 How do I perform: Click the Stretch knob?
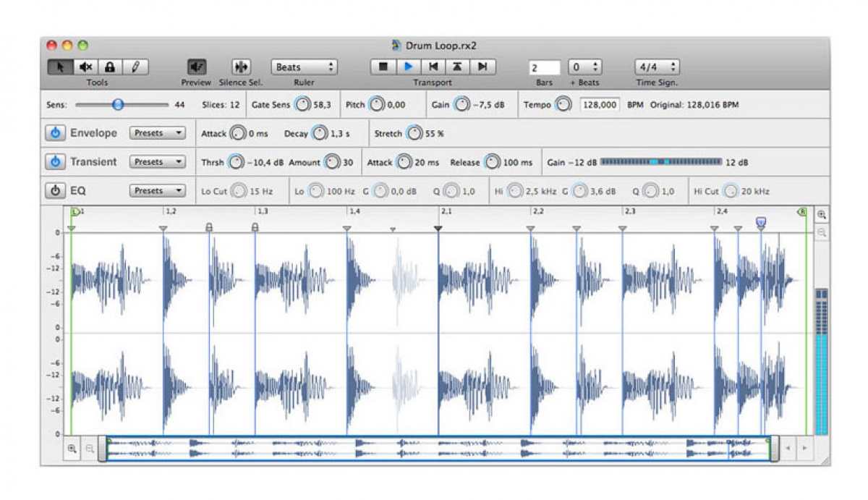click(x=414, y=134)
